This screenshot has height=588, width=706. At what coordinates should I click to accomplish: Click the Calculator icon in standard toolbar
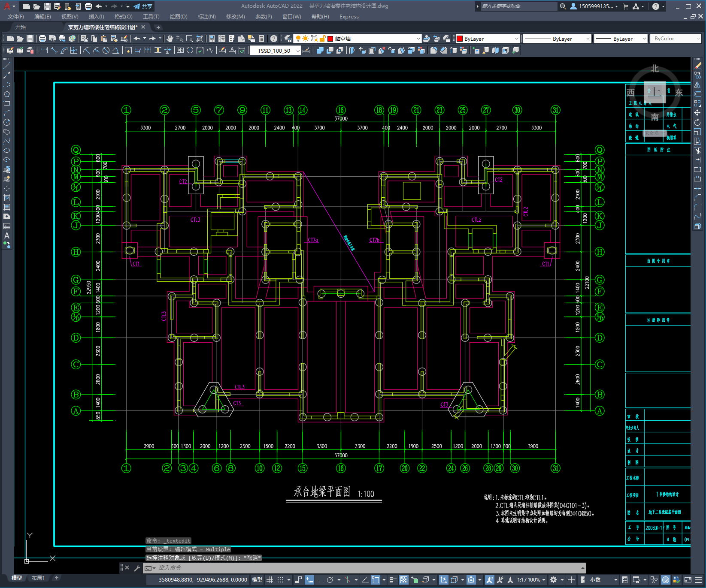click(261, 39)
